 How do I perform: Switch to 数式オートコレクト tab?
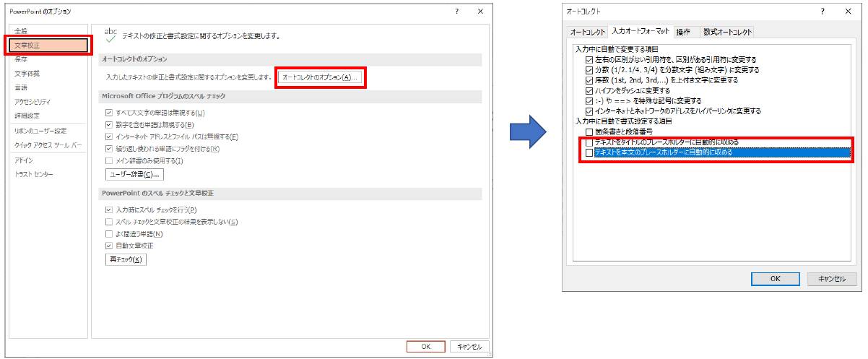coord(728,32)
